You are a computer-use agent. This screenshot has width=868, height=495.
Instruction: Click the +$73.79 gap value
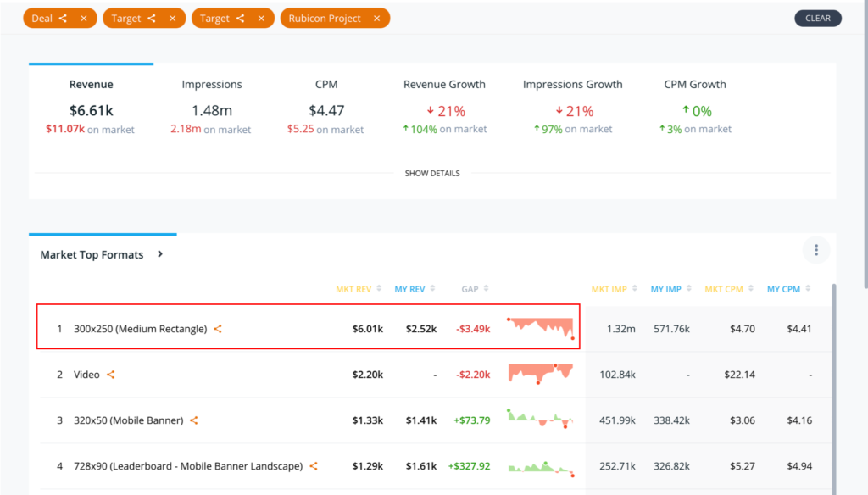(472, 420)
